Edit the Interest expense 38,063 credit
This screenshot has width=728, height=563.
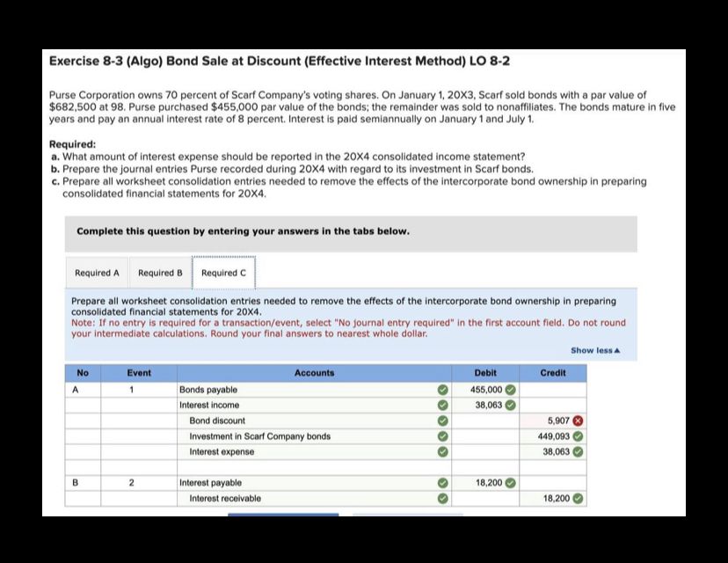[x=553, y=451]
